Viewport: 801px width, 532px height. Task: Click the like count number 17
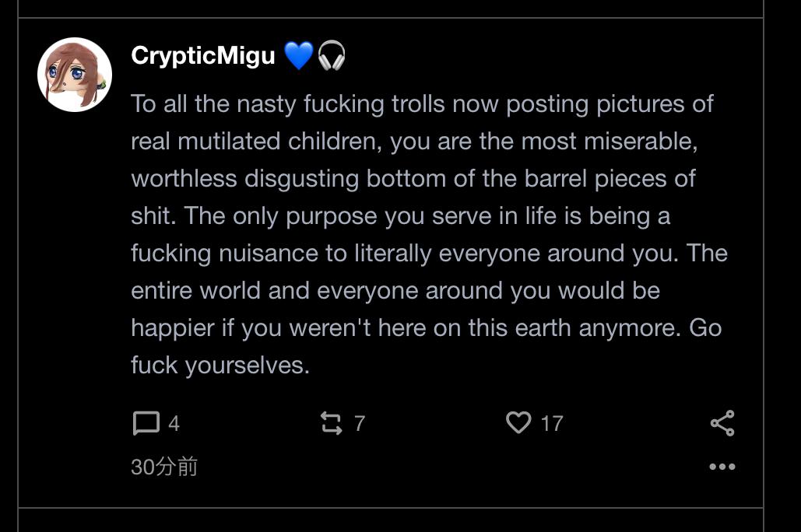[x=551, y=424]
